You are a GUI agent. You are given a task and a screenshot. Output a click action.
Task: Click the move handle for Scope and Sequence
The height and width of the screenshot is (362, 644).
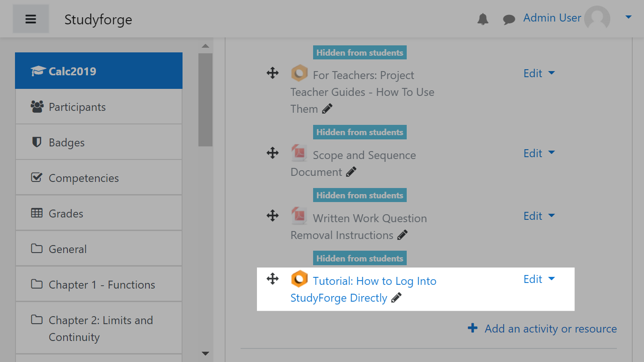click(x=272, y=152)
